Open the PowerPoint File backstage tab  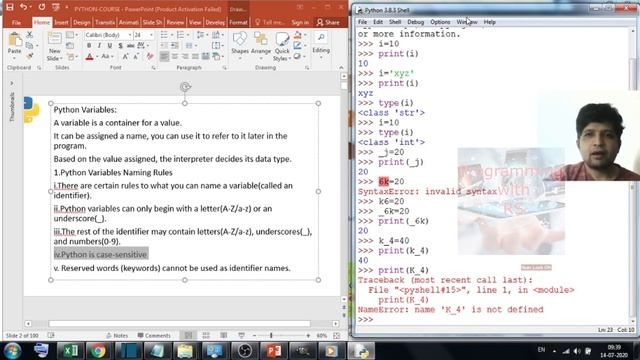[x=16, y=22]
